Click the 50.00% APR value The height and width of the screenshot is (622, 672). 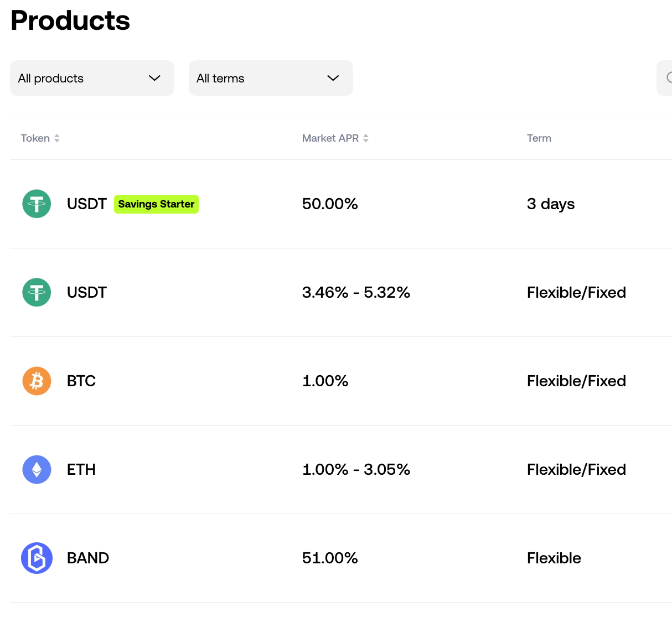[x=330, y=204]
